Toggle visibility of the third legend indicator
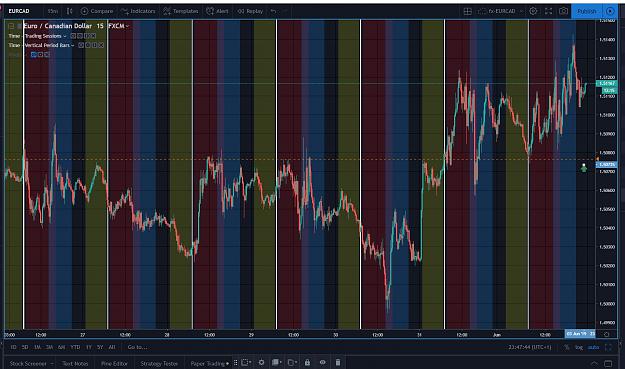625x369 pixels. (34, 55)
